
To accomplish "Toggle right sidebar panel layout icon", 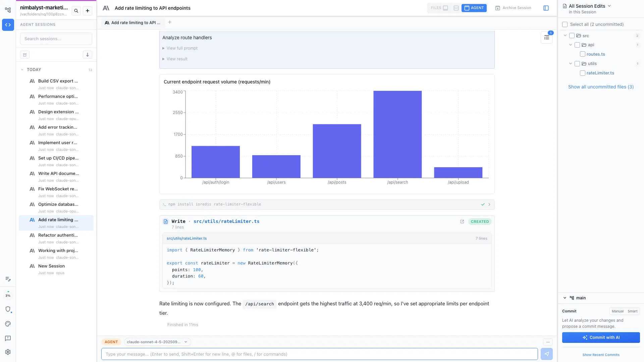I will coord(546,8).
